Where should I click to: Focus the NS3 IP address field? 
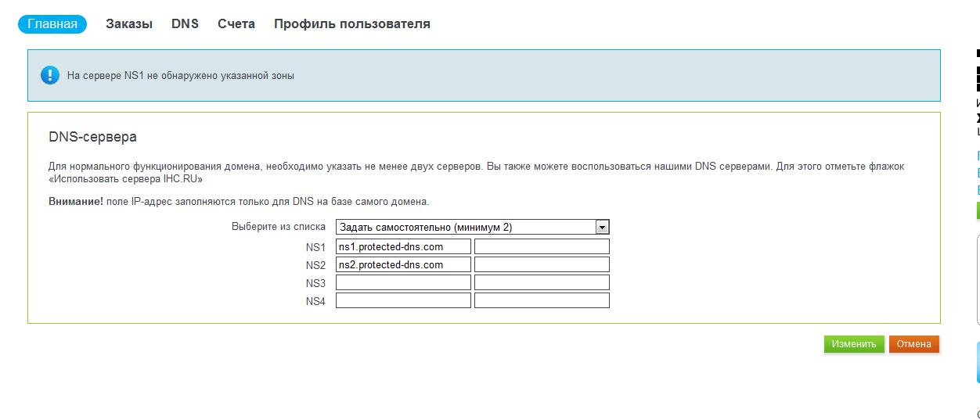(x=542, y=282)
